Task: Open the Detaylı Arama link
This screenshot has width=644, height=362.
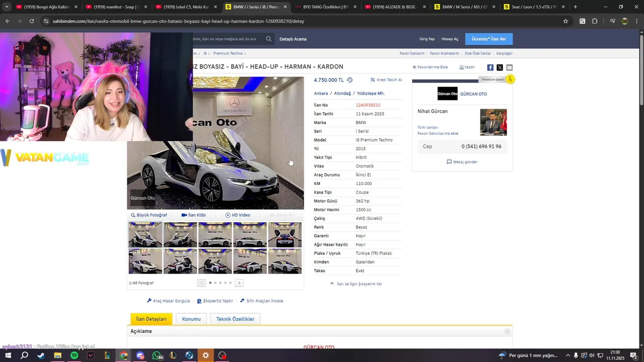Action: pos(293,39)
